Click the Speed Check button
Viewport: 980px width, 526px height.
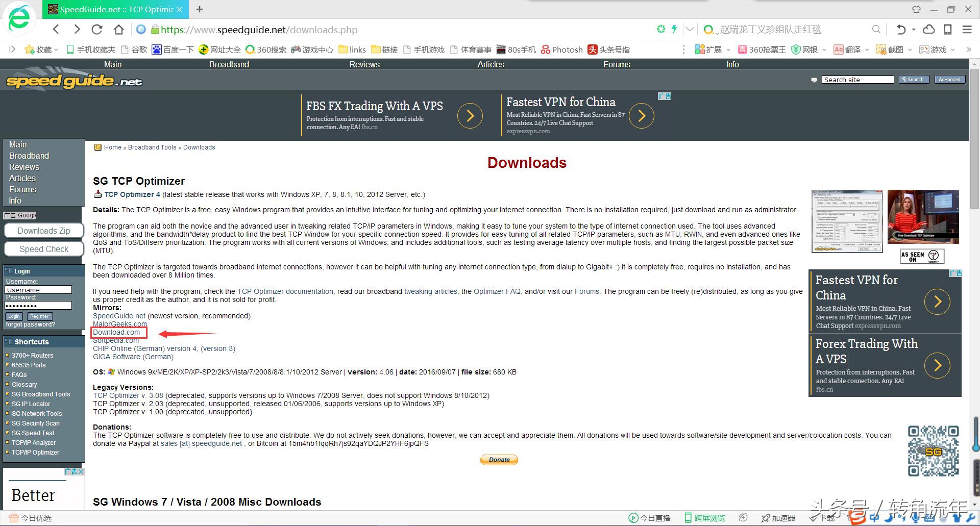pyautogui.click(x=44, y=249)
